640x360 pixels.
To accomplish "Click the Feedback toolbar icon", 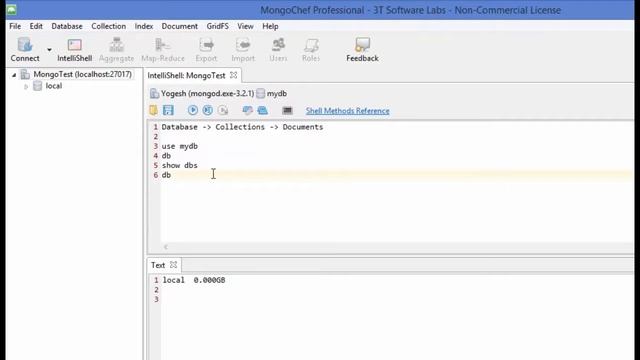I will [362, 49].
